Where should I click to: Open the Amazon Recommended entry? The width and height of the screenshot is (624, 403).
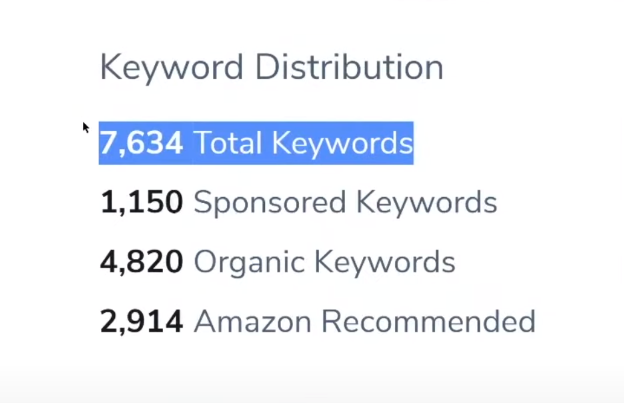364,321
